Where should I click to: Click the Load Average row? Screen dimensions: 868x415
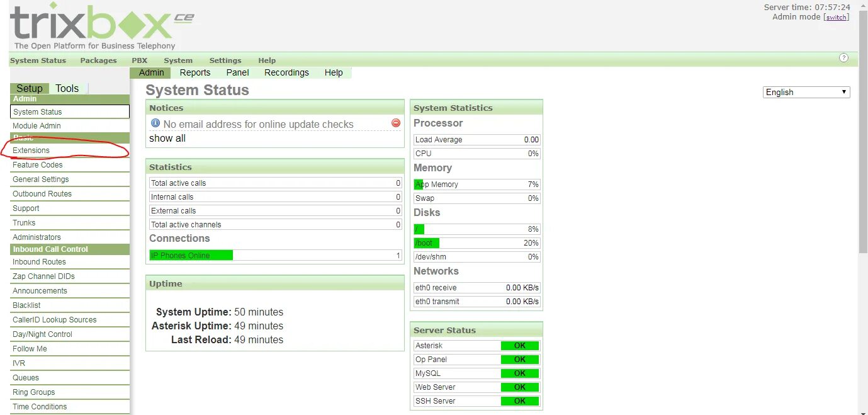(477, 140)
